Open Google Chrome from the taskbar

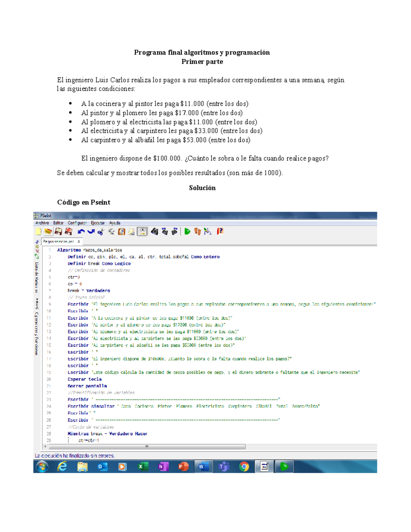coord(244,467)
